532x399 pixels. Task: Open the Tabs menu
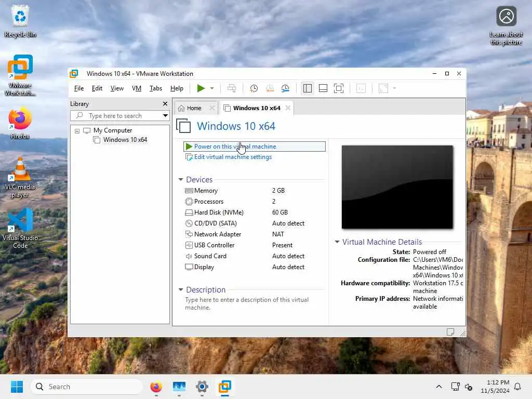click(x=156, y=88)
